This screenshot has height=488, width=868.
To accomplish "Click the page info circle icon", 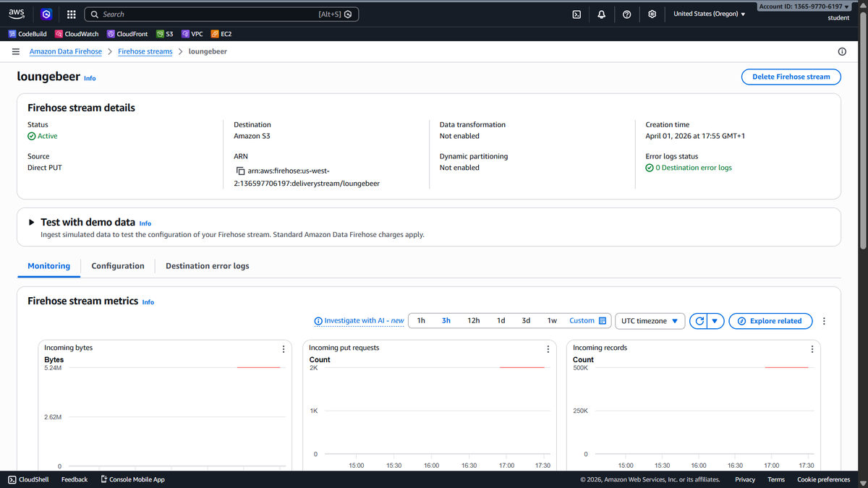I will pos(842,51).
